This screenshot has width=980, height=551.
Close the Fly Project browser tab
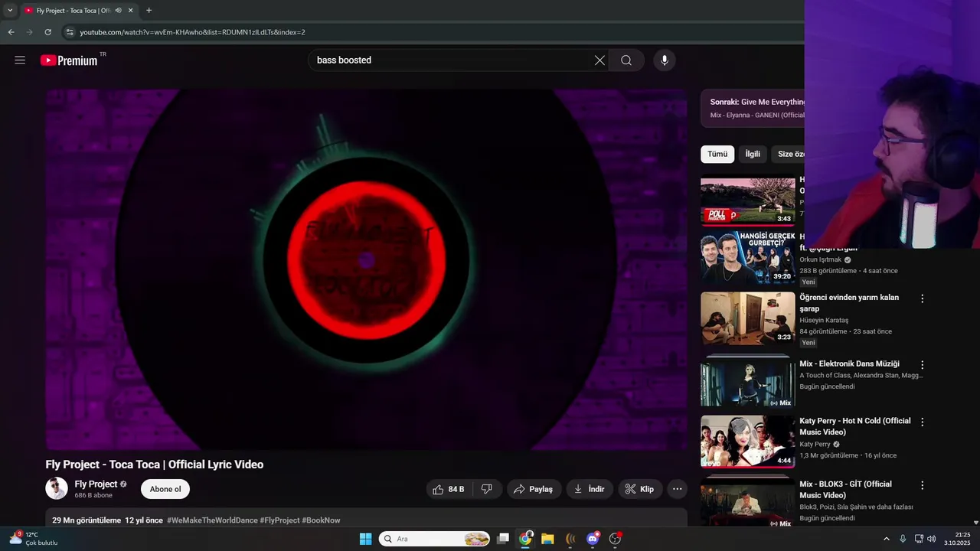(x=130, y=11)
